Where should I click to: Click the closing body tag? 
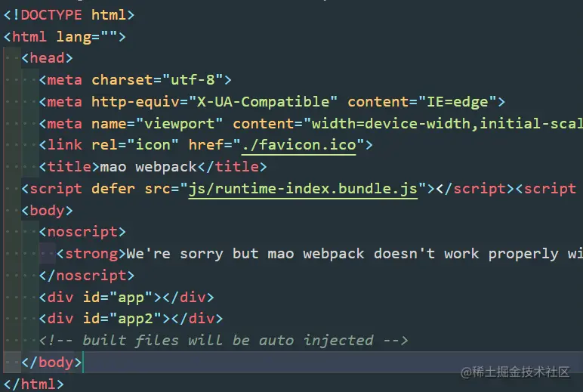click(x=51, y=363)
